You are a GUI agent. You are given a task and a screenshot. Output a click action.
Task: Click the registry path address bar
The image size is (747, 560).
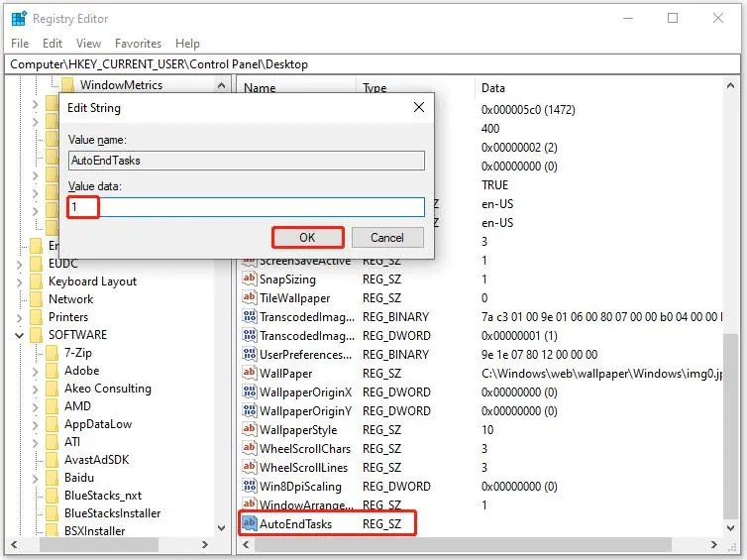coord(373,64)
